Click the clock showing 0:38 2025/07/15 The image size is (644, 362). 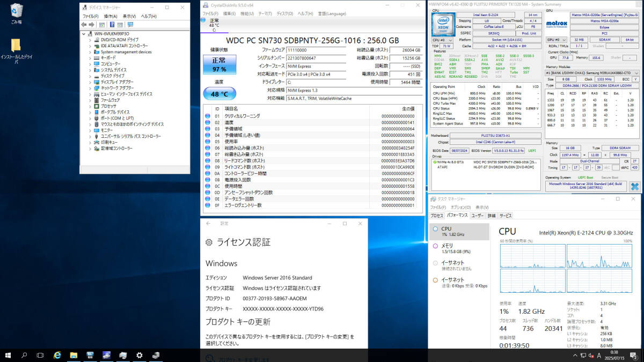click(x=613, y=355)
